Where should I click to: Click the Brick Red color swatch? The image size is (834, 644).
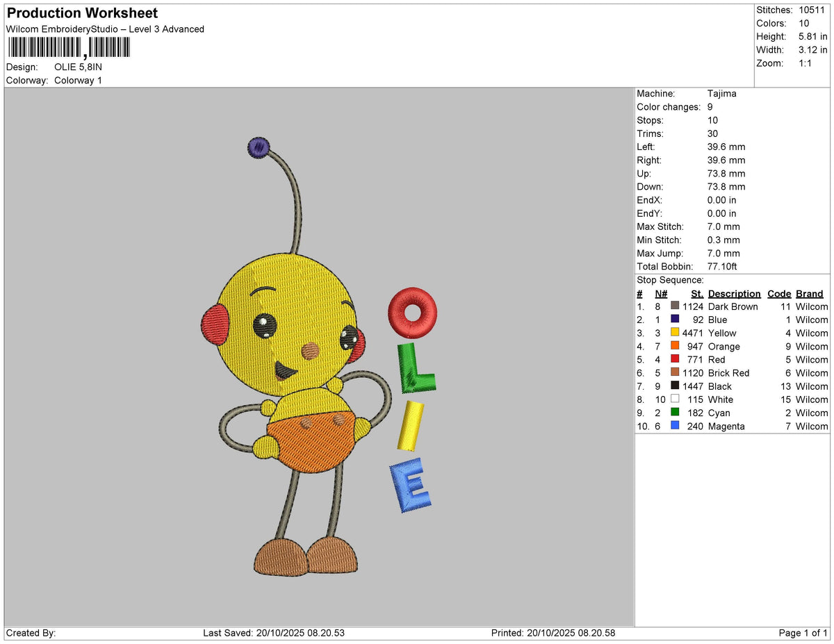point(675,372)
